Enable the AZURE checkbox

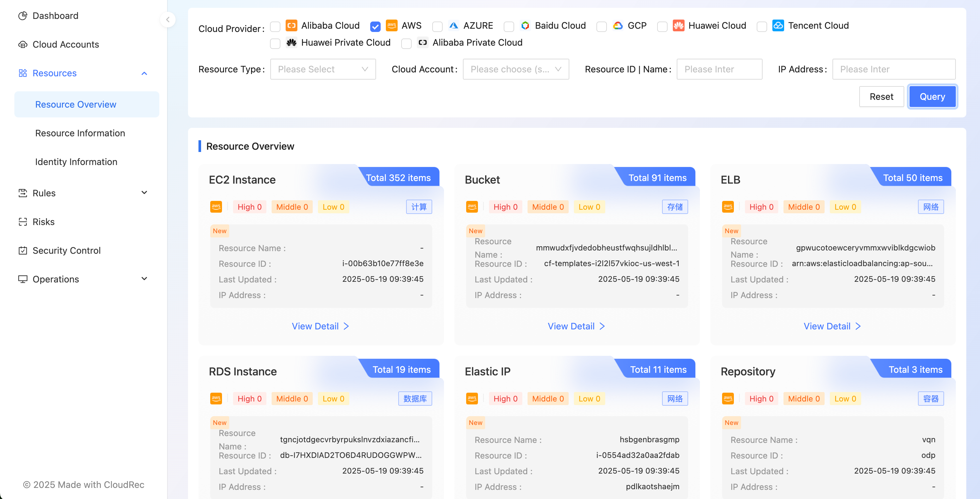[x=437, y=27]
